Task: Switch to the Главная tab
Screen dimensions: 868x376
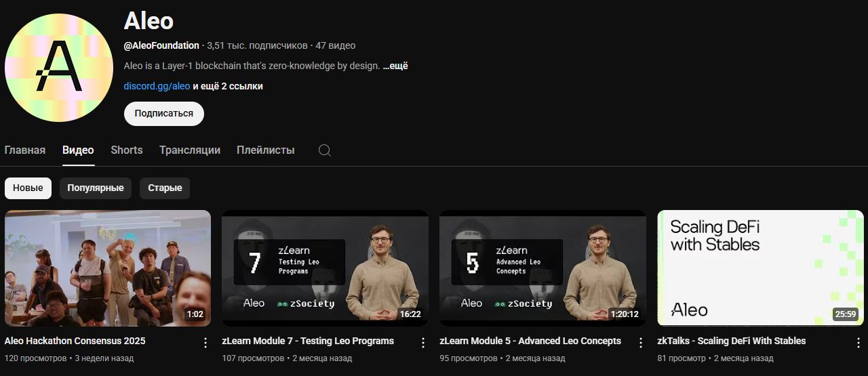Action: (x=25, y=150)
